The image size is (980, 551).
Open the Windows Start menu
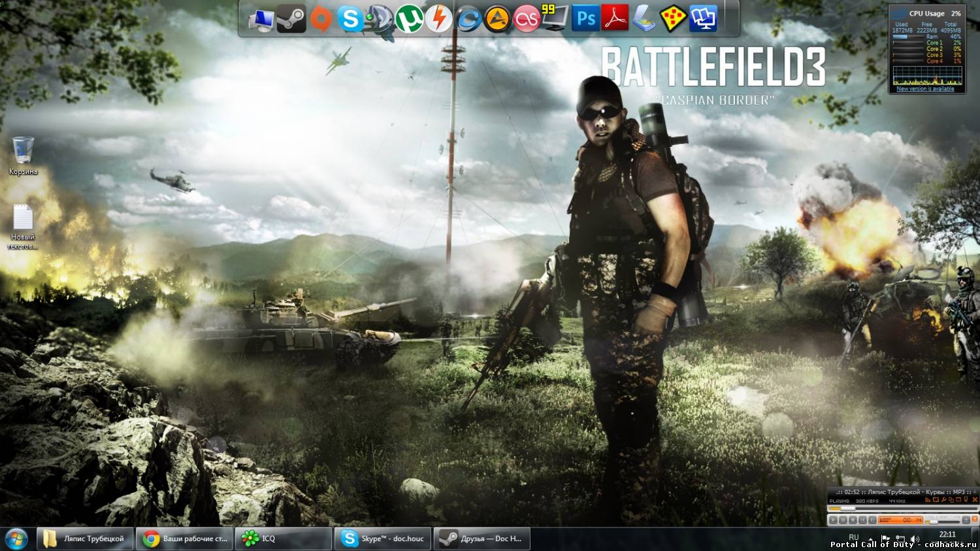16,539
